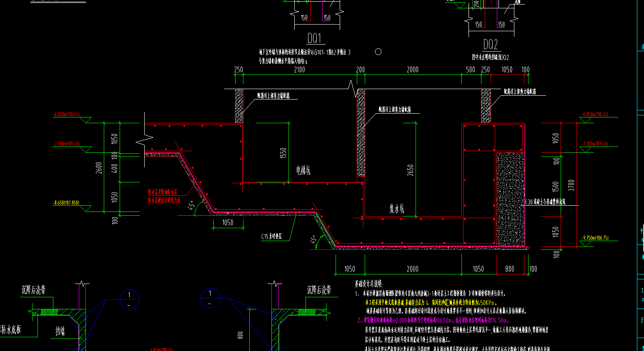The width and height of the screenshot is (644, 351).
Task: Select the magenta note about ±0.000 elevation
Action: point(433,320)
